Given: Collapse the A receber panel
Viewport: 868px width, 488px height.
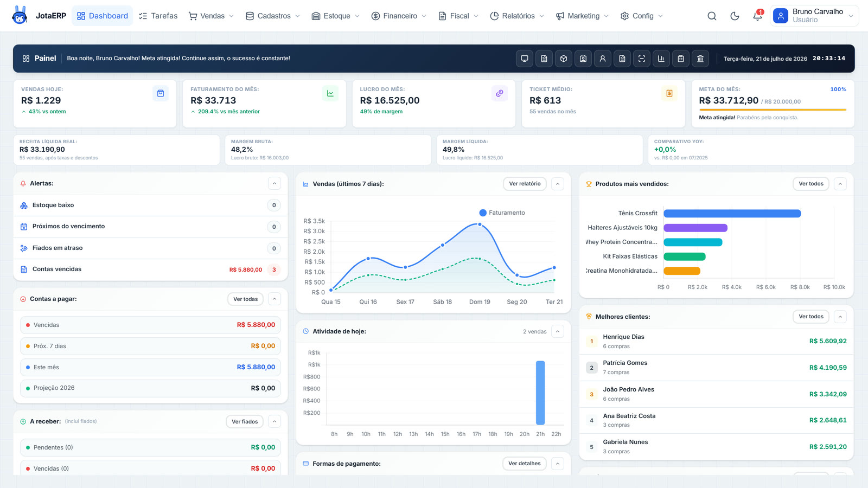Looking at the screenshot, I should (x=275, y=422).
